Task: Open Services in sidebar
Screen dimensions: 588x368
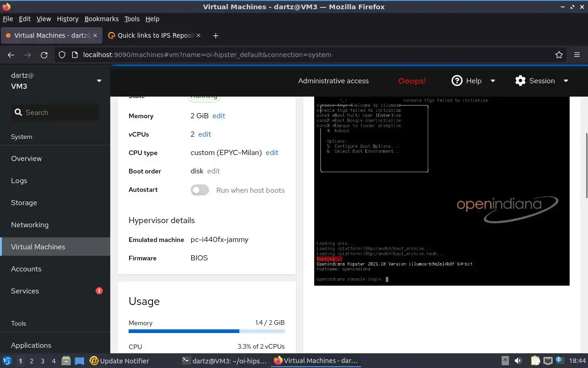Action: coord(55,291)
